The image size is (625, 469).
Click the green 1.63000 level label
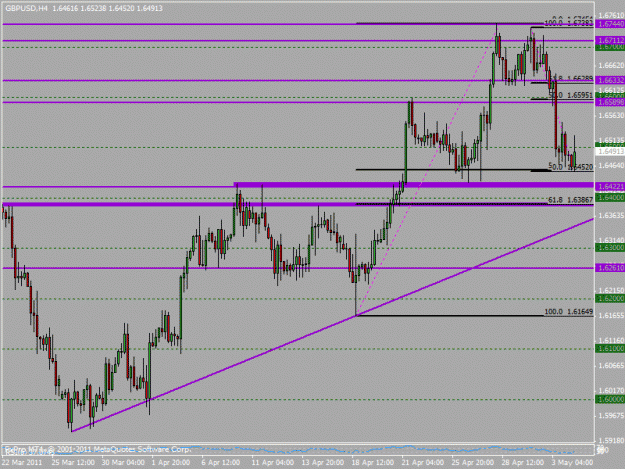coord(610,248)
